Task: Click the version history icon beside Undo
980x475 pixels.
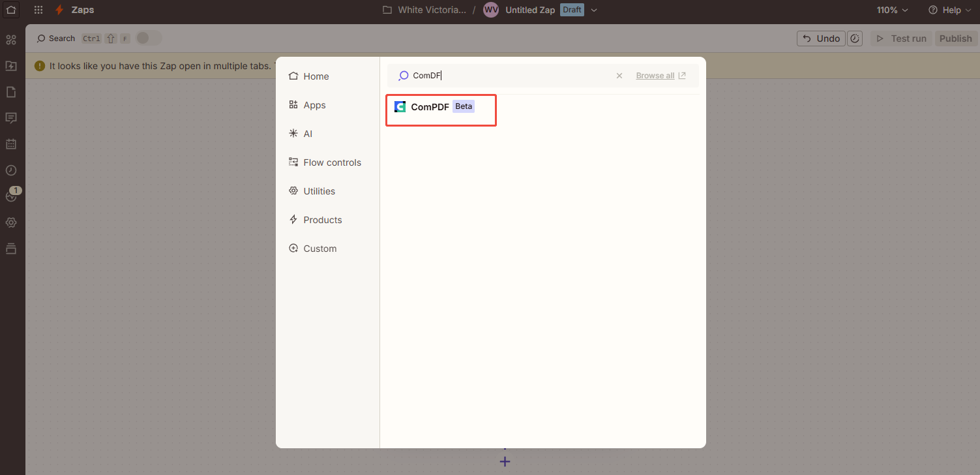Action: click(x=854, y=38)
